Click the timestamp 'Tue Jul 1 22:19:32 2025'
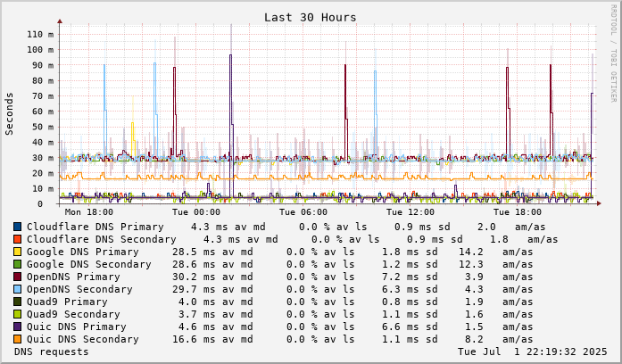 533,352
